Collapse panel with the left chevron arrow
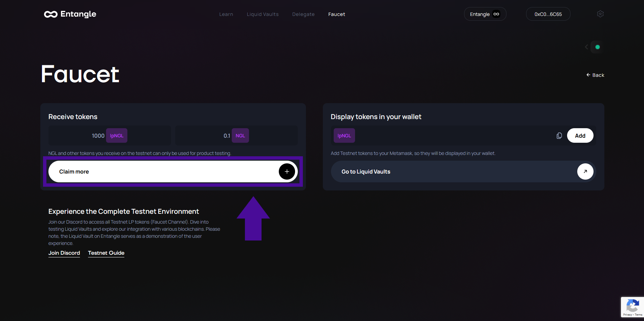644x321 pixels. 586,47
